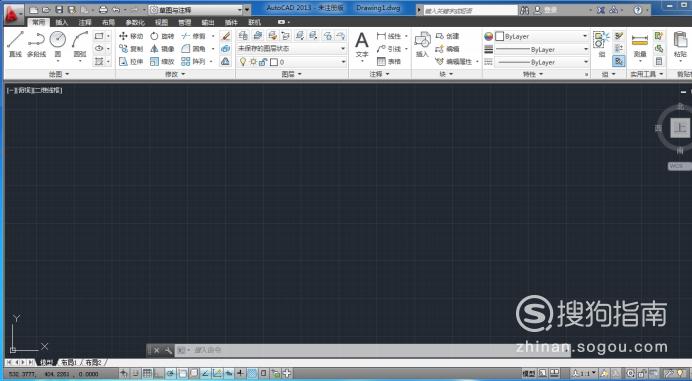Click the Rotate (旋转) button

pos(162,36)
